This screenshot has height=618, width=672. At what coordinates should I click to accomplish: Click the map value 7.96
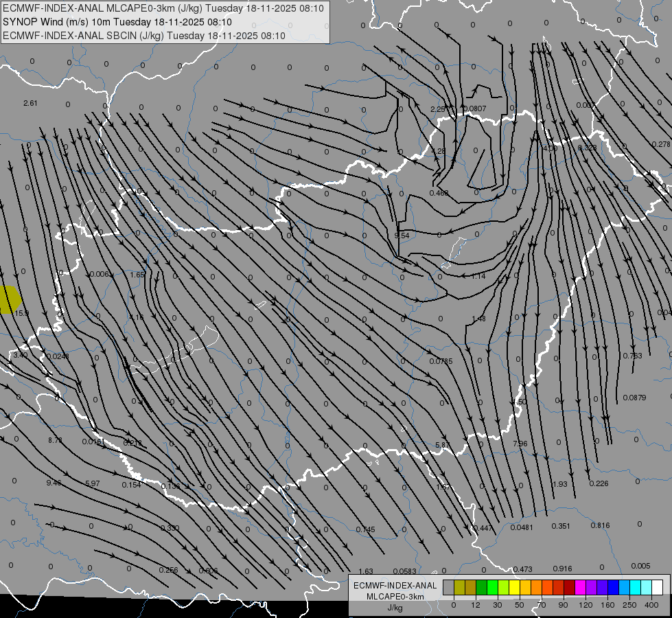point(520,444)
